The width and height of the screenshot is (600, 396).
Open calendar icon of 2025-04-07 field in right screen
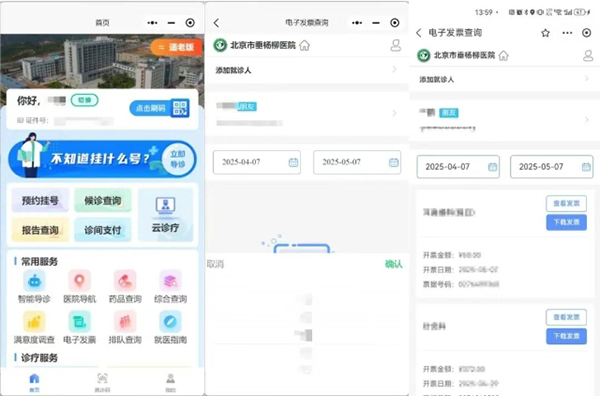pos(492,167)
